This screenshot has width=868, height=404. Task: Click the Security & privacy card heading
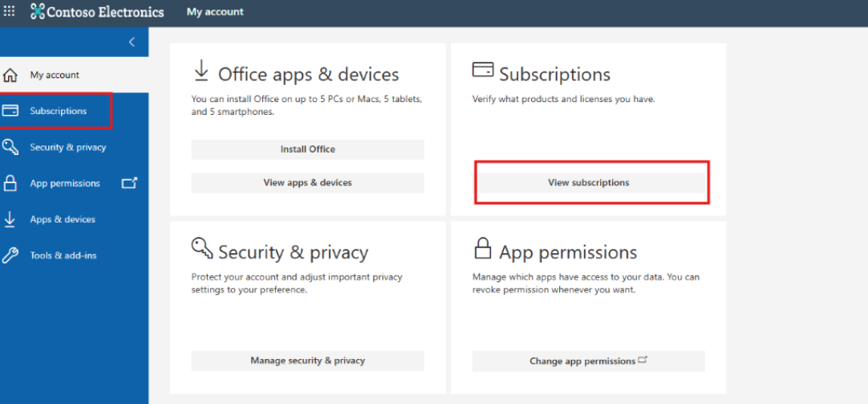coord(293,253)
